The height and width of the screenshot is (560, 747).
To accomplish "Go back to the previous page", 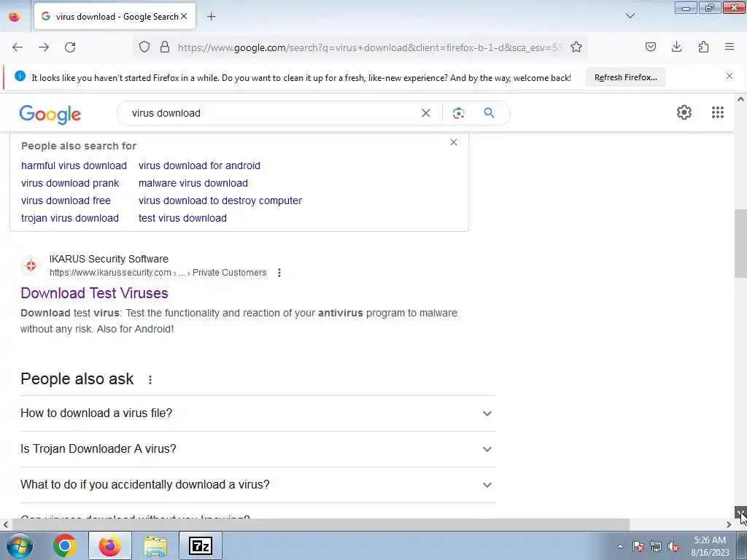I will (x=18, y=47).
